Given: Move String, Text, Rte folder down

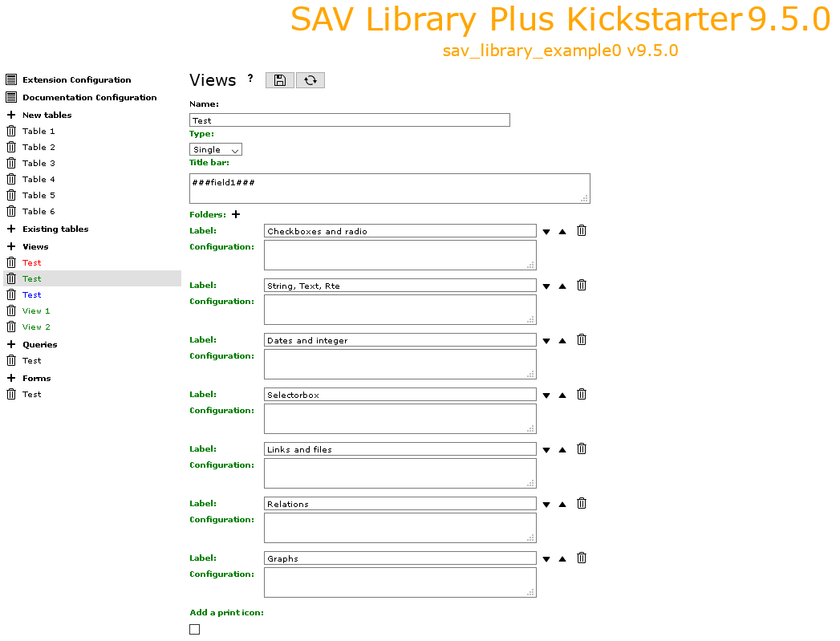Looking at the screenshot, I should pyautogui.click(x=546, y=286).
